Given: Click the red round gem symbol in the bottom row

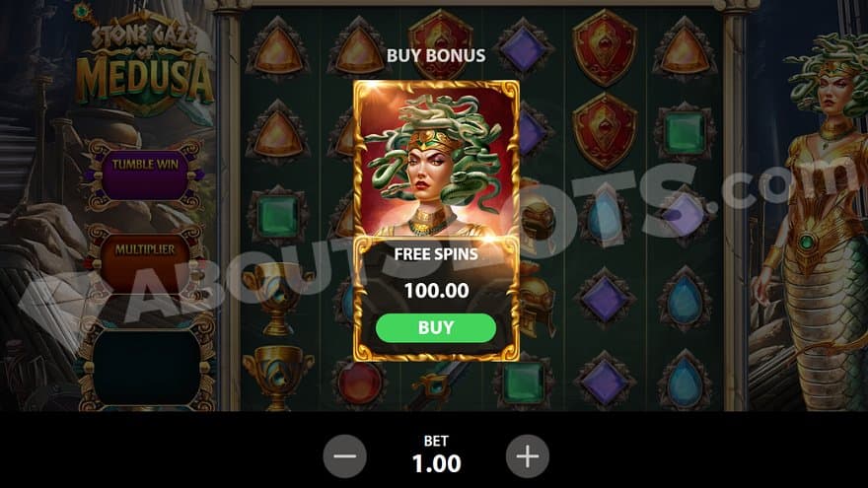Looking at the screenshot, I should (x=359, y=382).
